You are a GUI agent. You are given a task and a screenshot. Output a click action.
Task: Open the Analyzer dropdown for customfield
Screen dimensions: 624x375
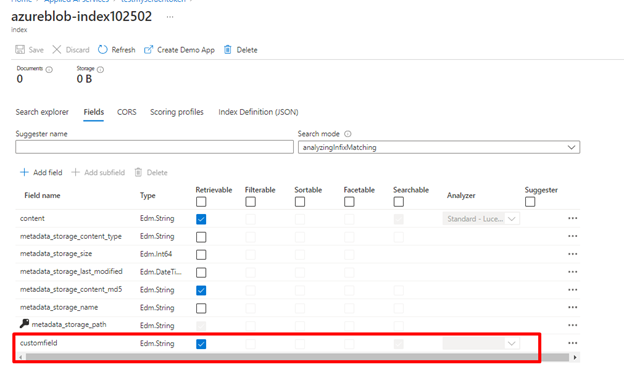481,343
